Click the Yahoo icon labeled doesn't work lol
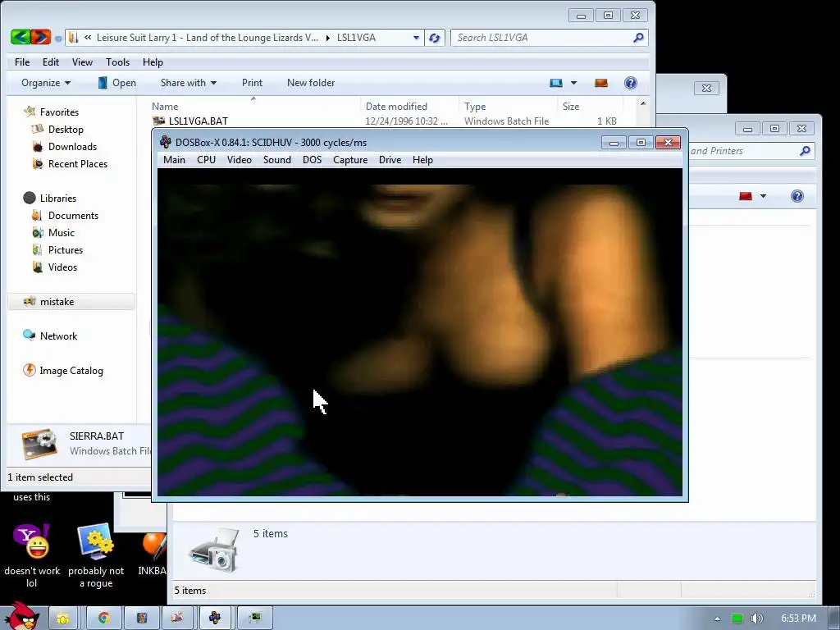840x630 pixels. [32, 541]
